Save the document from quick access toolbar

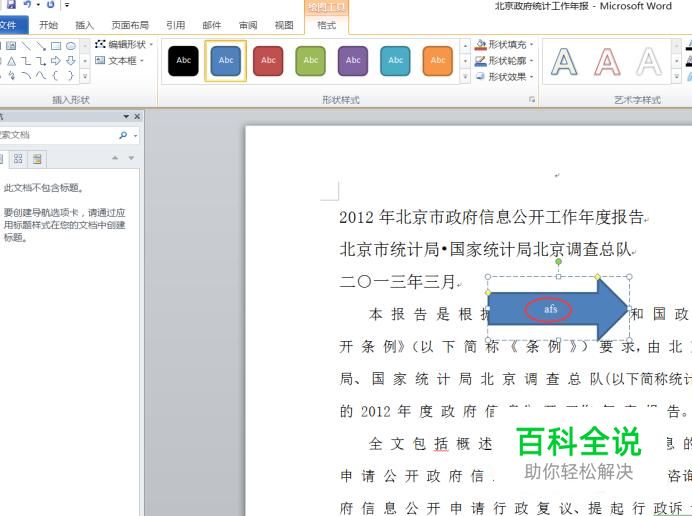11,4
